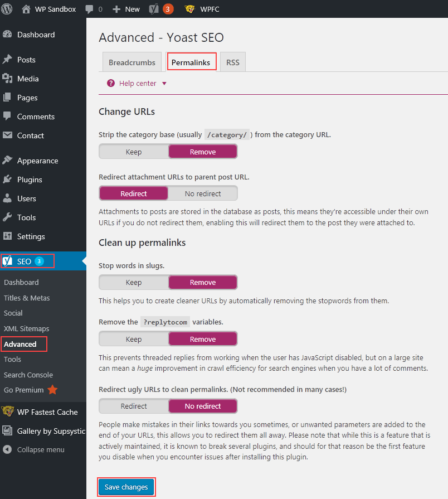Click the Plugins plug icon
The height and width of the screenshot is (499, 448).
7,179
